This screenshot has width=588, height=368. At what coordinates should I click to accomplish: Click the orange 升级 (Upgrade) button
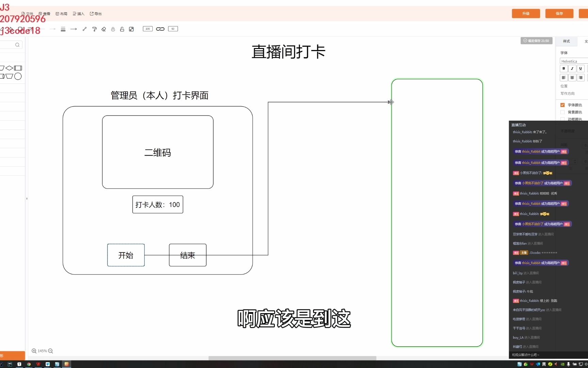526,13
